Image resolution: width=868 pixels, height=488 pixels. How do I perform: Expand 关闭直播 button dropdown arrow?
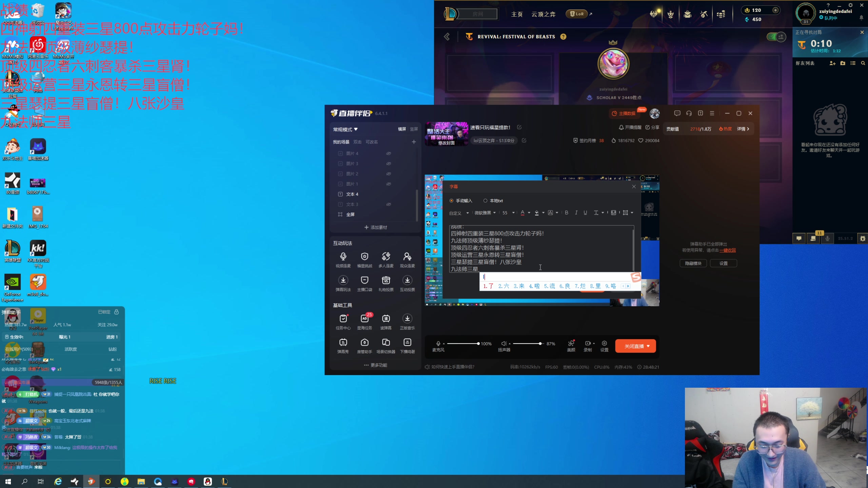pos(648,346)
